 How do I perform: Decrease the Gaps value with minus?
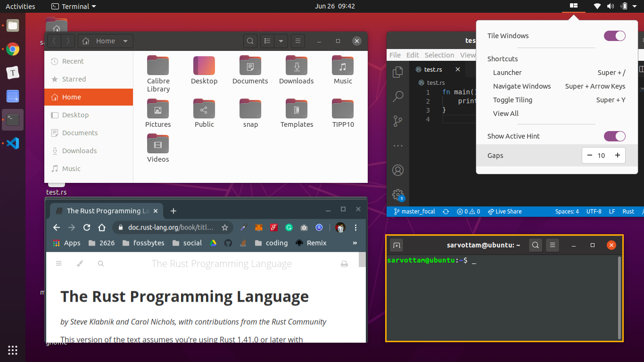[590, 156]
